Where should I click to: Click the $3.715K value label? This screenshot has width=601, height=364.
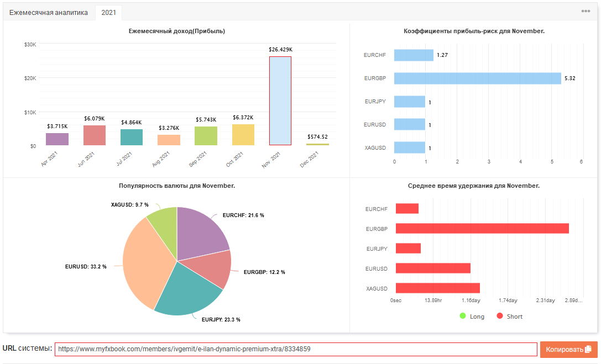[x=57, y=126]
